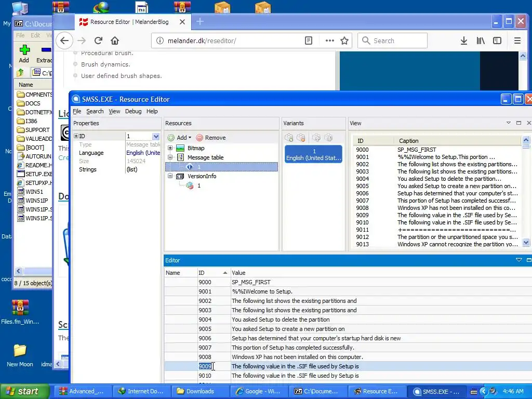The width and height of the screenshot is (532, 399).
Task: Click the Add button in 7-Zip window
Action: [24, 54]
